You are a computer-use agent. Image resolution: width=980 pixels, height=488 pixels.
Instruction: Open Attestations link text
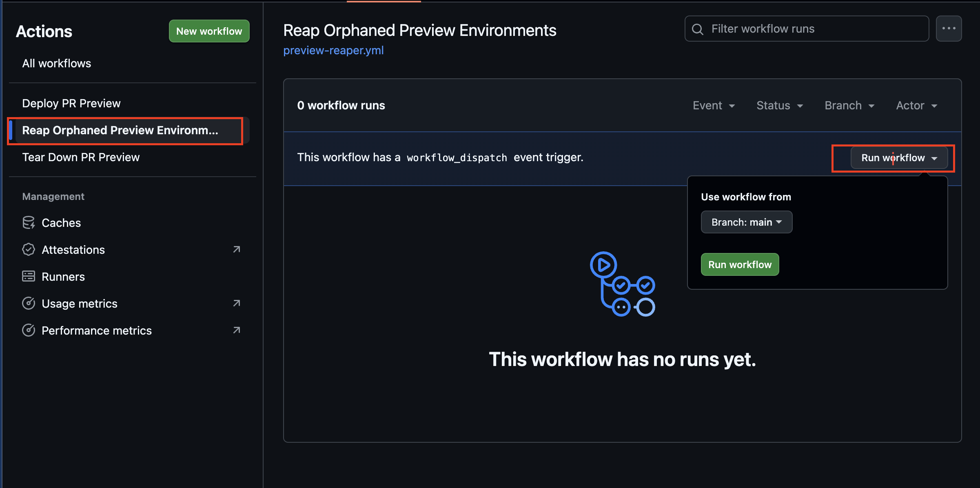click(73, 250)
